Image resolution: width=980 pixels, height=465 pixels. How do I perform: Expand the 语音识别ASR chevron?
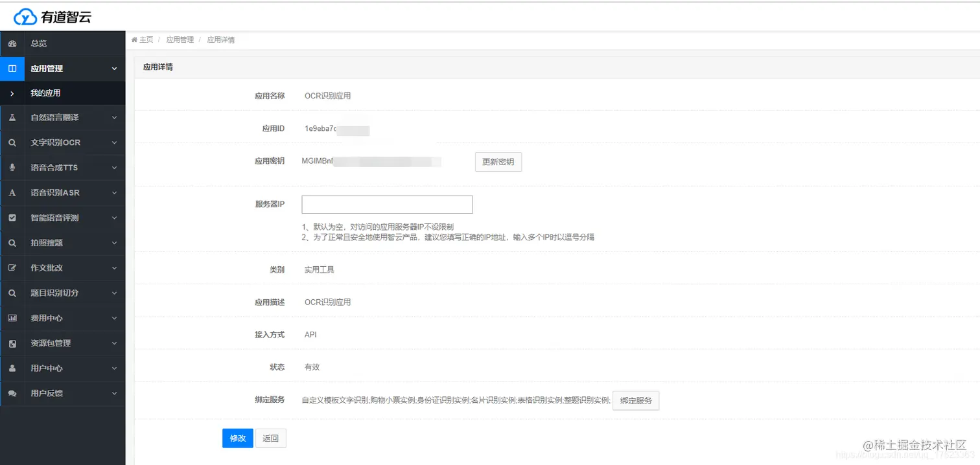coord(114,193)
